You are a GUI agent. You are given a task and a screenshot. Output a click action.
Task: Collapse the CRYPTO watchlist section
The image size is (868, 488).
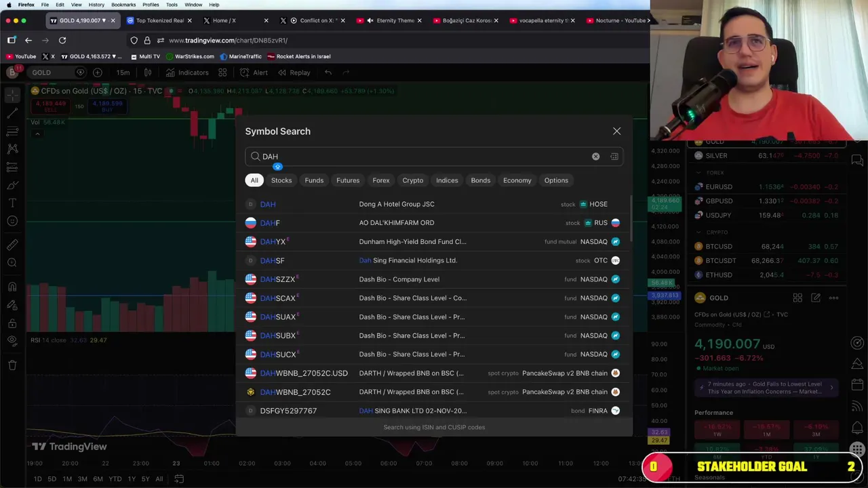click(x=699, y=232)
